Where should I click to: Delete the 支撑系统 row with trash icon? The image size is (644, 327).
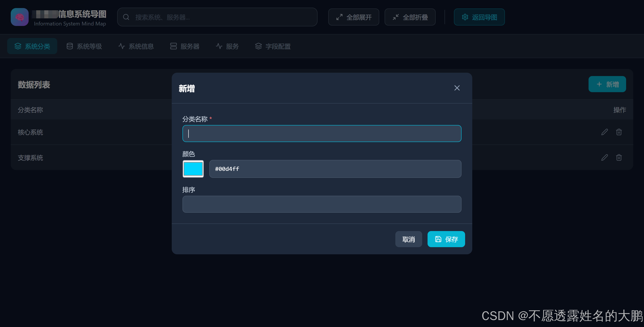[619, 157]
